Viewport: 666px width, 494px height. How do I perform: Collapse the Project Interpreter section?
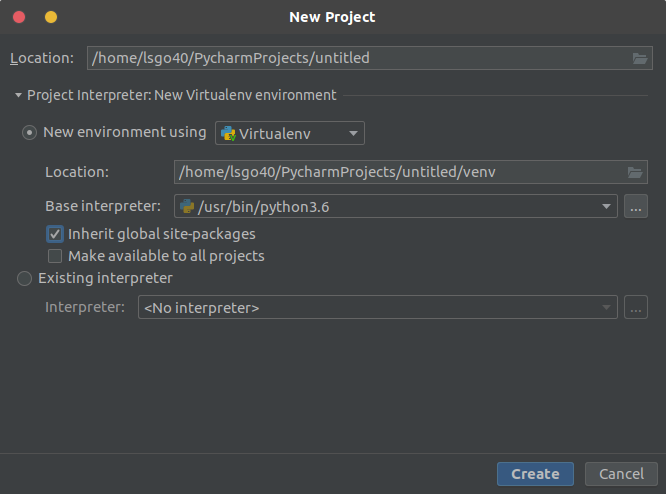coord(18,95)
